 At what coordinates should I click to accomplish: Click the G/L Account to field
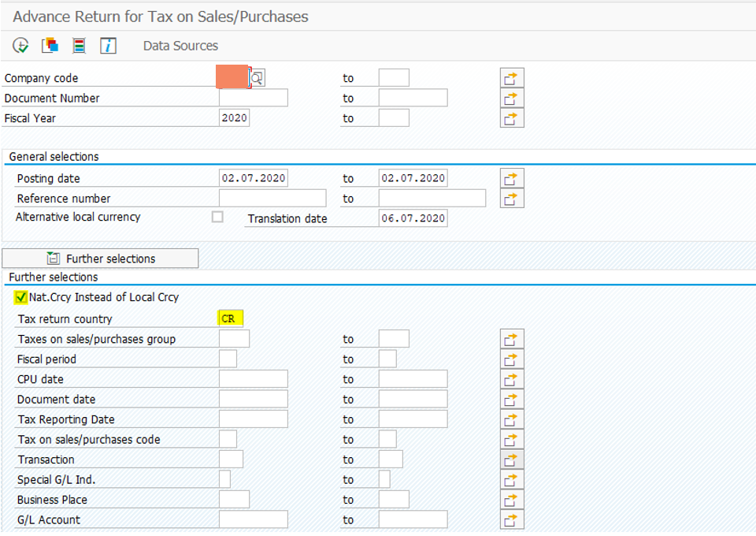[x=413, y=519]
